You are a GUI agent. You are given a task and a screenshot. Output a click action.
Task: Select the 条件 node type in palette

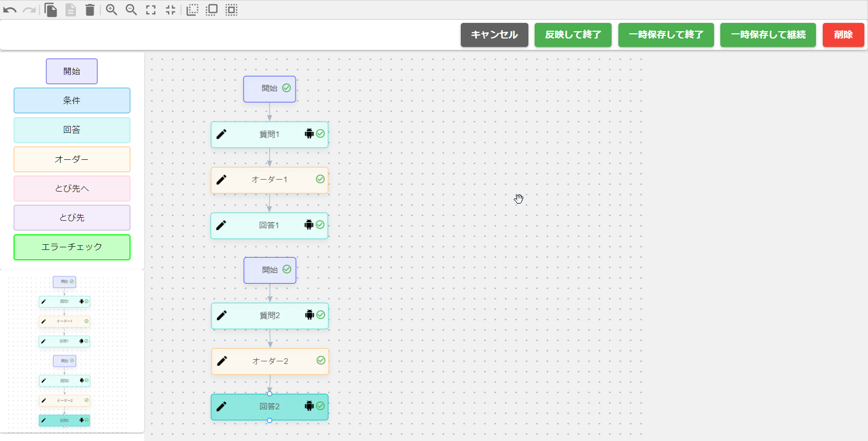[x=72, y=100]
